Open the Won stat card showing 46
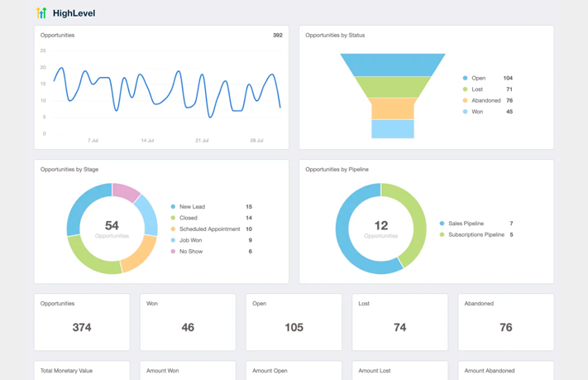The width and height of the screenshot is (588, 380). 188,322
